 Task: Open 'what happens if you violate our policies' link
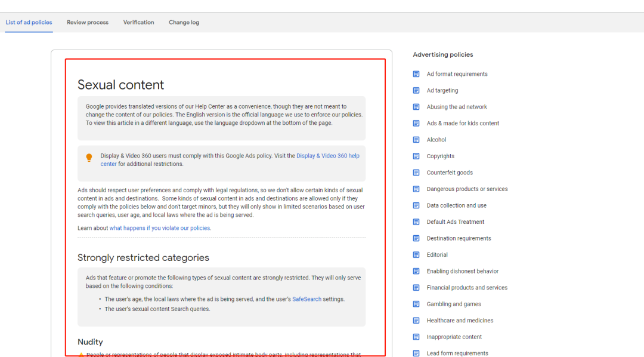(x=160, y=228)
